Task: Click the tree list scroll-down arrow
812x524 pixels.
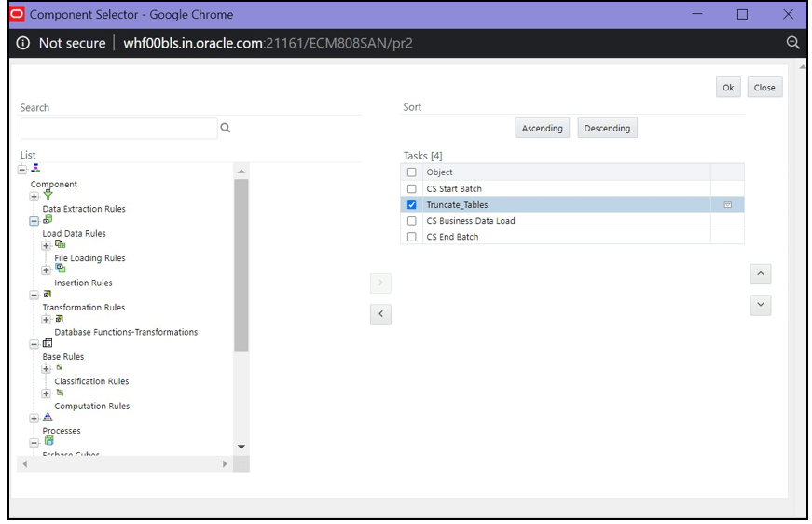Action: pyautogui.click(x=241, y=447)
